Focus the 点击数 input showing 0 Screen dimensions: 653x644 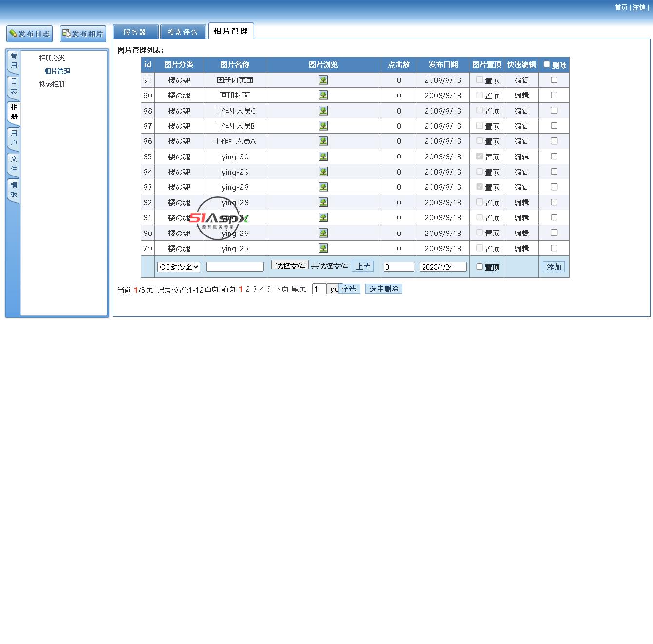coord(399,267)
